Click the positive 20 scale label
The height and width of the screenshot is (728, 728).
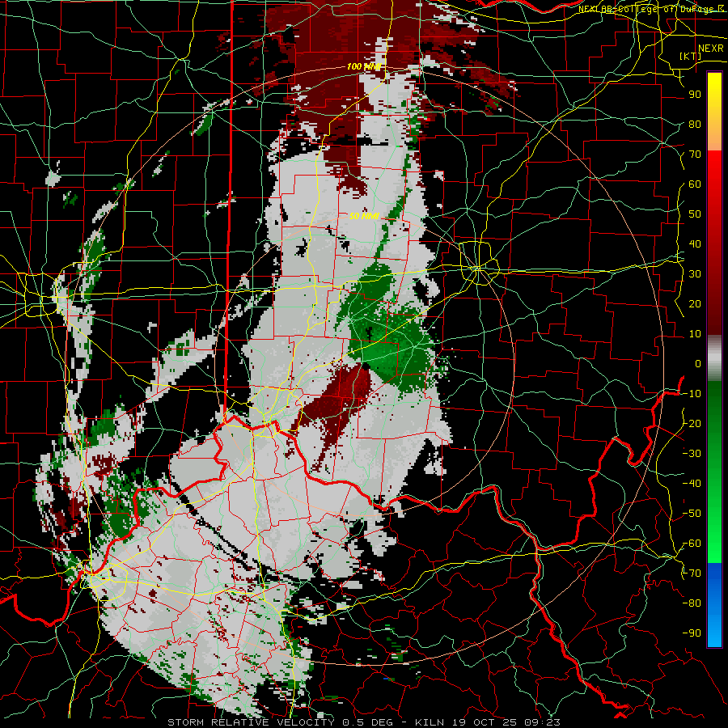[695, 304]
